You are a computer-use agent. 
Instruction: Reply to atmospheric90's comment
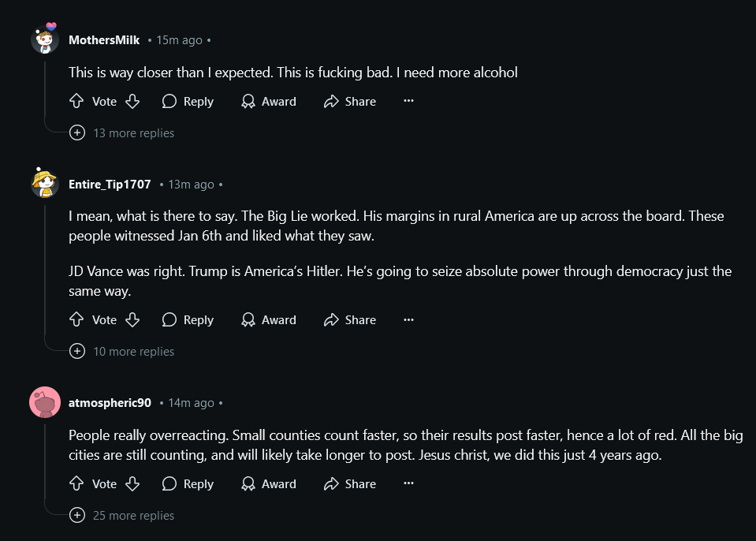pyautogui.click(x=188, y=483)
